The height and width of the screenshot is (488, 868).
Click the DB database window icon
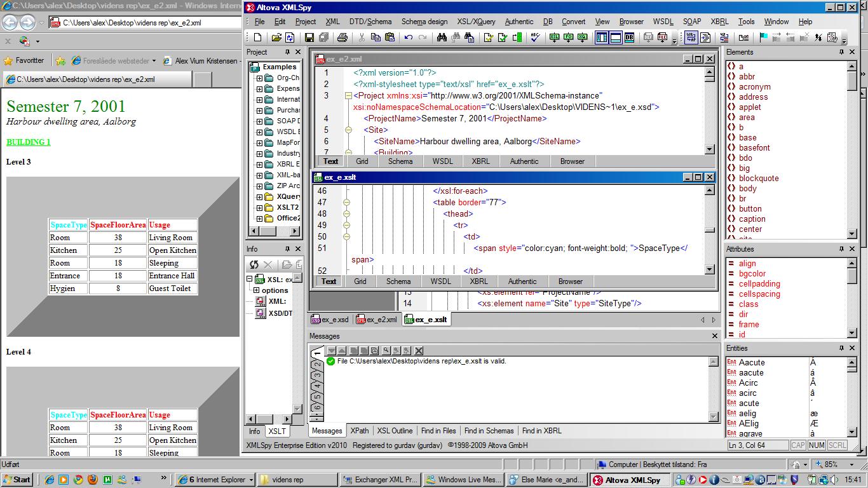point(629,37)
